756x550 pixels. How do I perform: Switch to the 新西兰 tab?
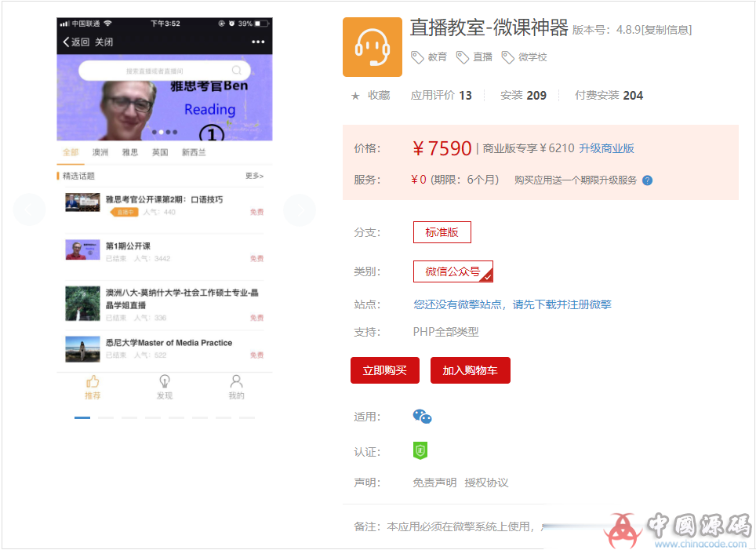pos(194,152)
